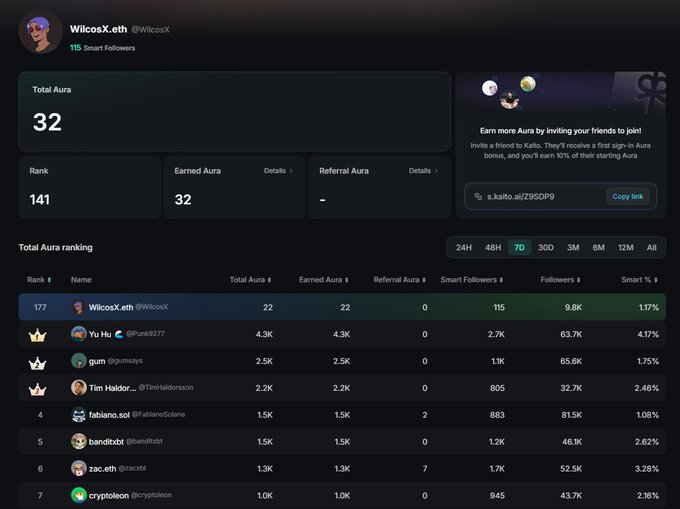This screenshot has width=680, height=509.
Task: Select cryptoleon name text
Action: coord(109,496)
